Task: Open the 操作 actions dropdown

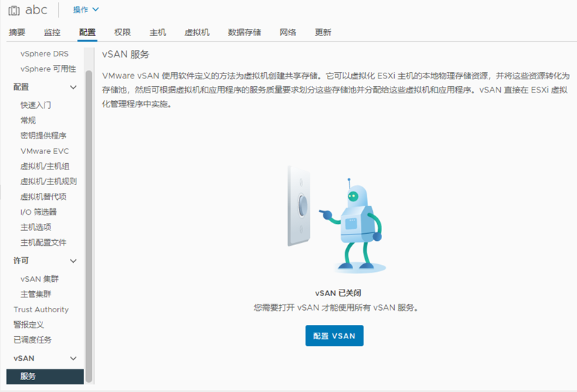Action: point(85,10)
